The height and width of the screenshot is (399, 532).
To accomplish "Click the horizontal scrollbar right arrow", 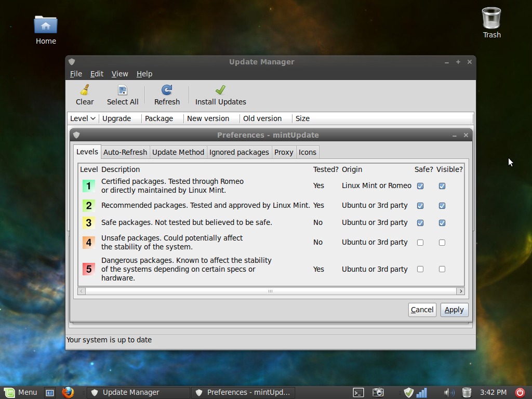I will (460, 291).
